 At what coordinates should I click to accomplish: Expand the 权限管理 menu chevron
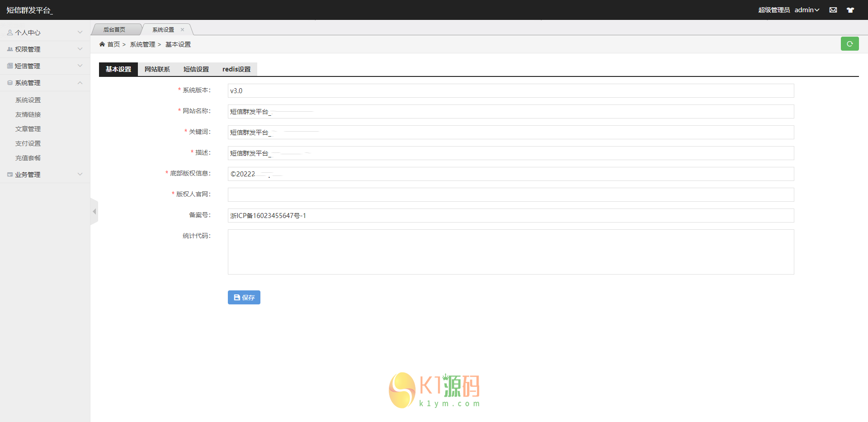pyautogui.click(x=80, y=49)
